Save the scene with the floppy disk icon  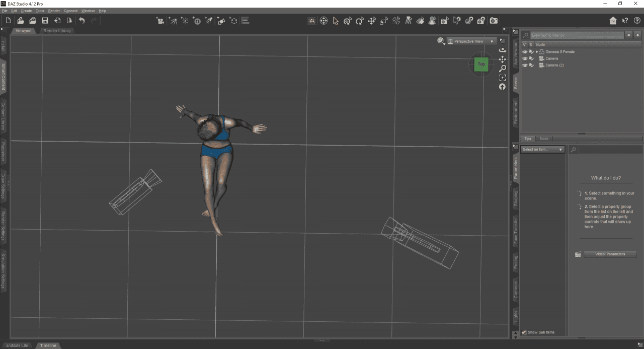45,21
